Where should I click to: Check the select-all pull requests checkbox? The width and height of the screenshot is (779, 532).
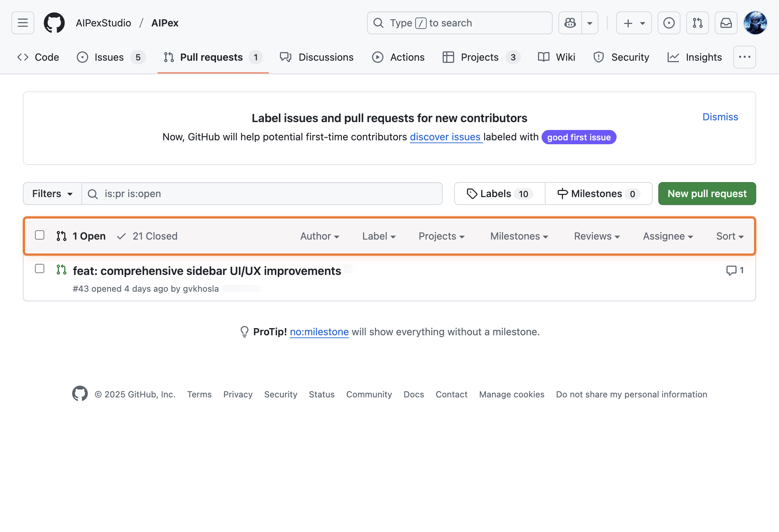(x=40, y=235)
